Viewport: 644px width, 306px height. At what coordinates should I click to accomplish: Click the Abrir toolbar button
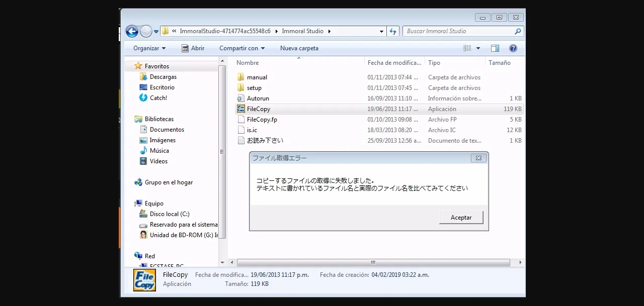pyautogui.click(x=193, y=48)
